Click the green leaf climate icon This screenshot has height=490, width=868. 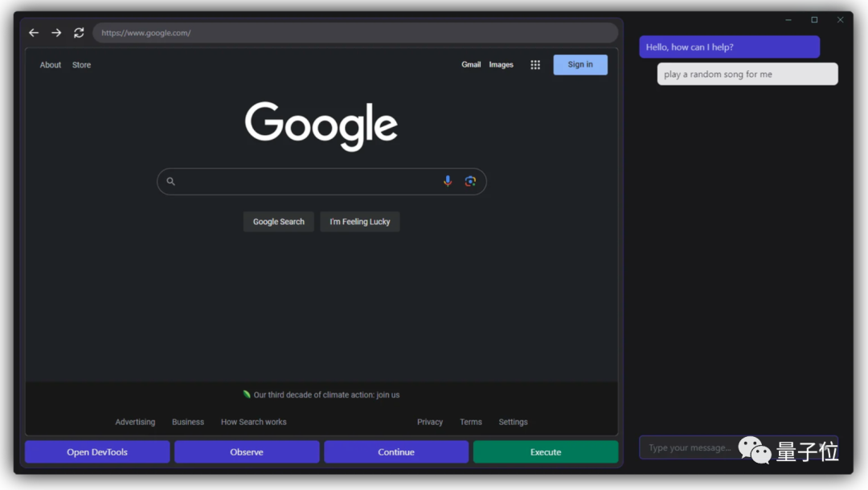(247, 394)
